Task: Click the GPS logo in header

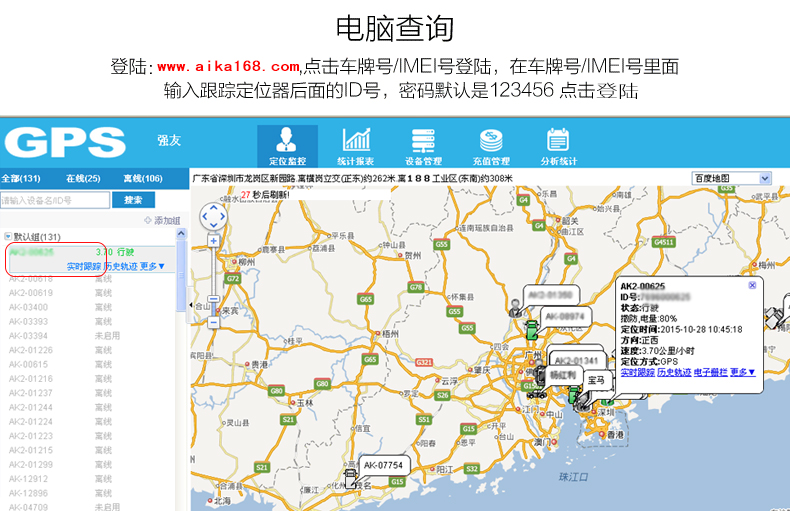Action: pos(65,142)
